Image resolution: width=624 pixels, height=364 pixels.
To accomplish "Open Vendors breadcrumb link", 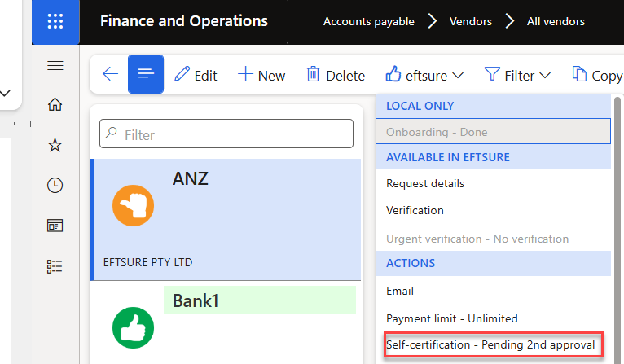I will click(470, 21).
